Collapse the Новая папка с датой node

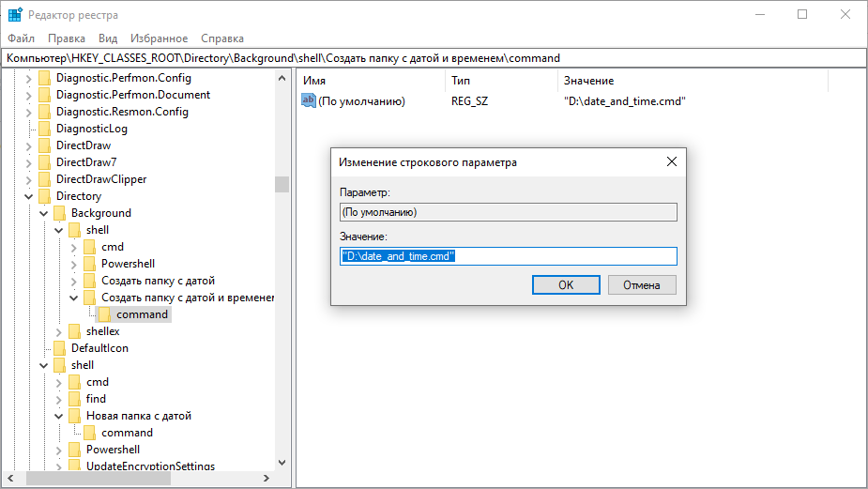pyautogui.click(x=59, y=416)
